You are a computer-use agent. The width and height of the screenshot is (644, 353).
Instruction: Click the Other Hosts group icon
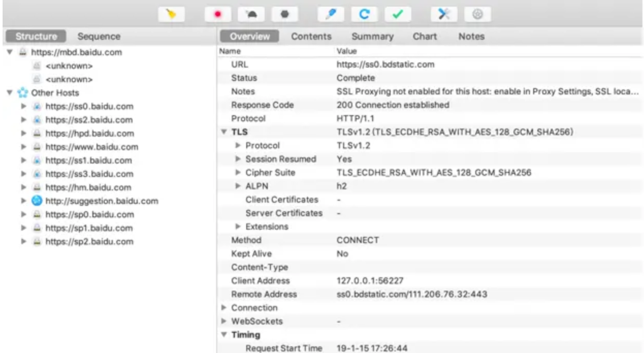[x=23, y=93]
